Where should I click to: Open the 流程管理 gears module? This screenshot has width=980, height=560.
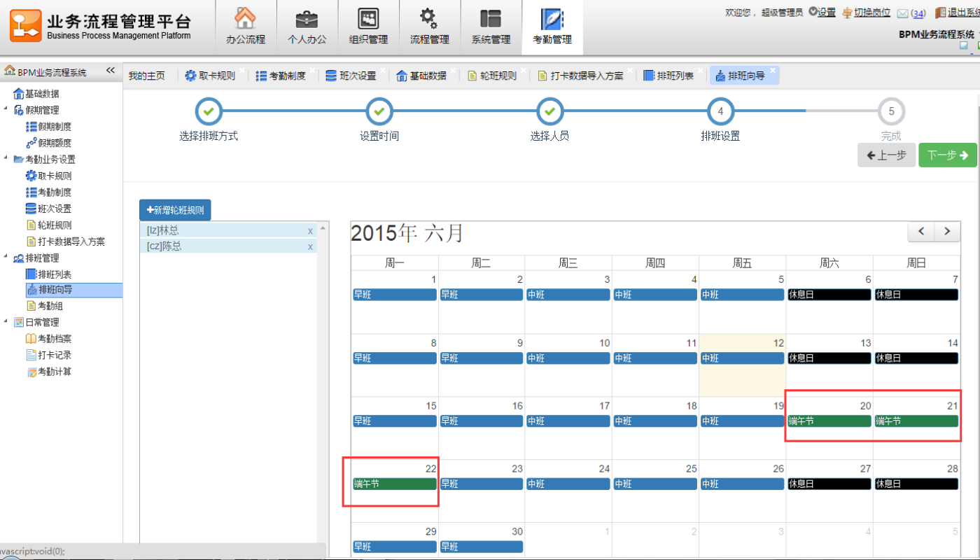430,27
